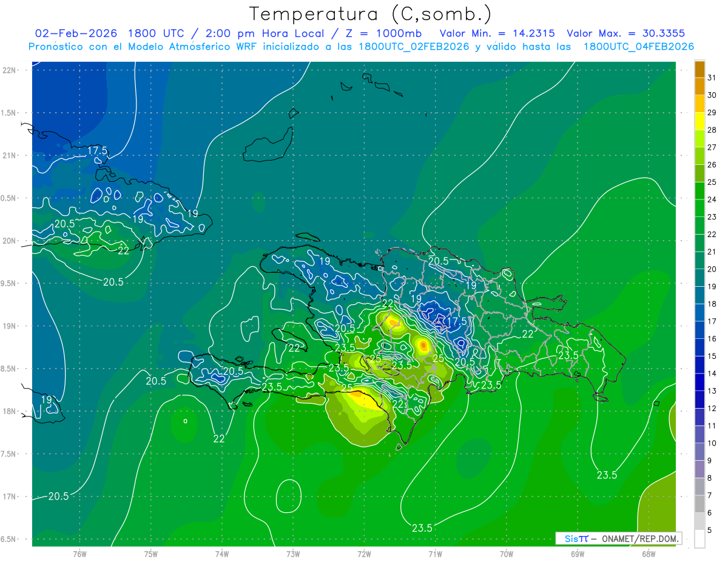This screenshot has width=728, height=562.
Task: Click the green colorbar segment between 23 and 24
Action: point(699,208)
